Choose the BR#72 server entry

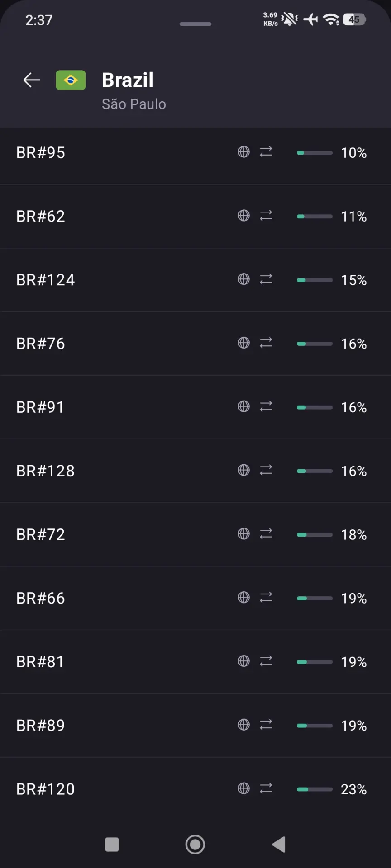pos(195,534)
